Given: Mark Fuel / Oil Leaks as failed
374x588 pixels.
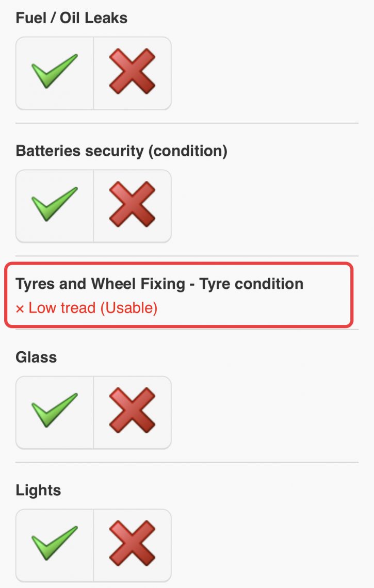Looking at the screenshot, I should click(133, 73).
